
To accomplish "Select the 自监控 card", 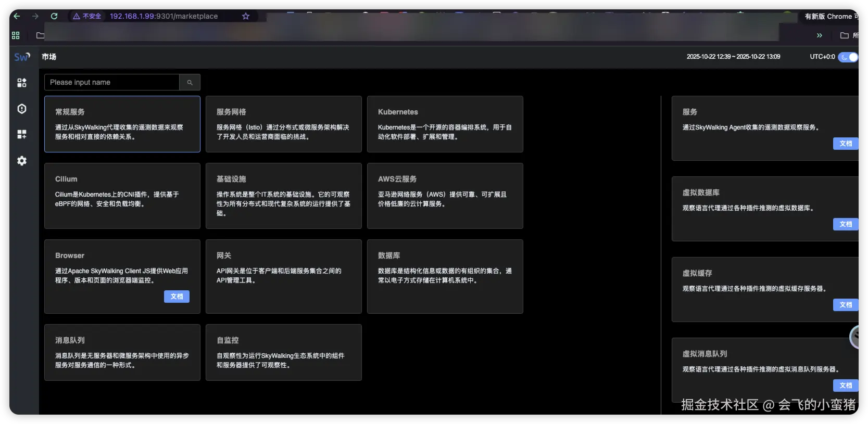I will [x=284, y=352].
